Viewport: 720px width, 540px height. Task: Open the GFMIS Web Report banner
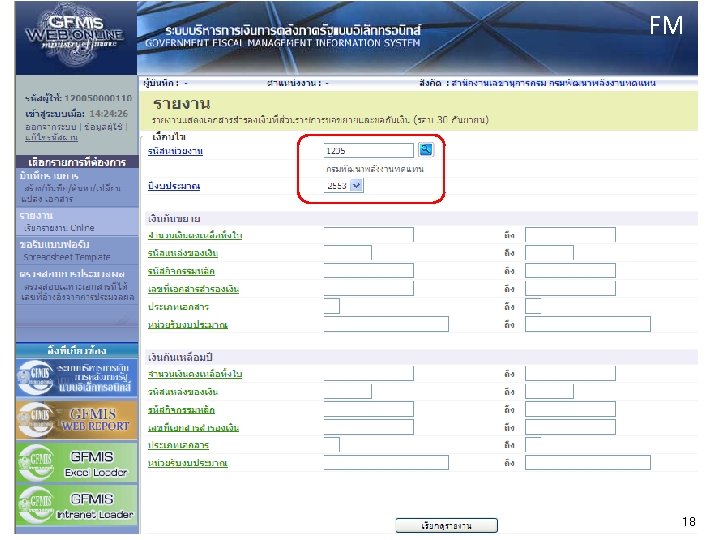(77, 420)
